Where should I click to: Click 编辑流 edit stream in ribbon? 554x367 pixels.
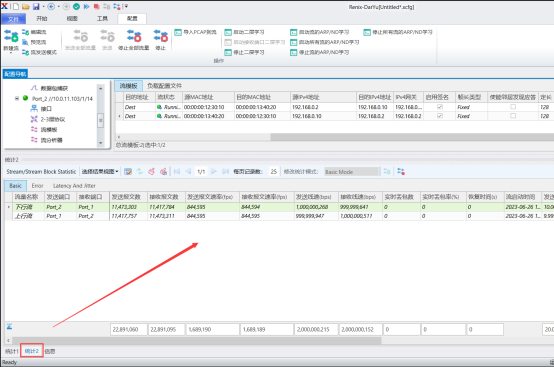pos(34,32)
